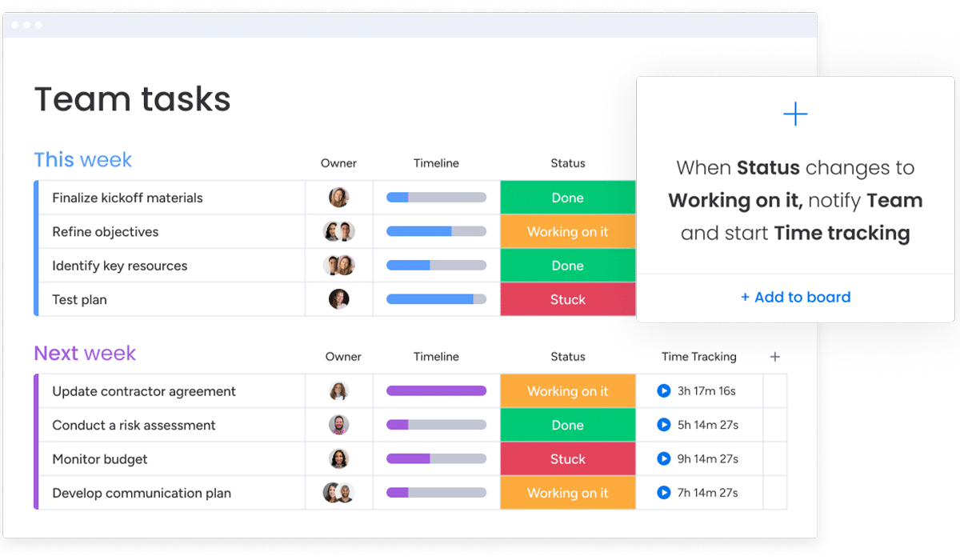This screenshot has width=960, height=560.
Task: Open owner avatar for Test plan
Action: click(x=339, y=299)
